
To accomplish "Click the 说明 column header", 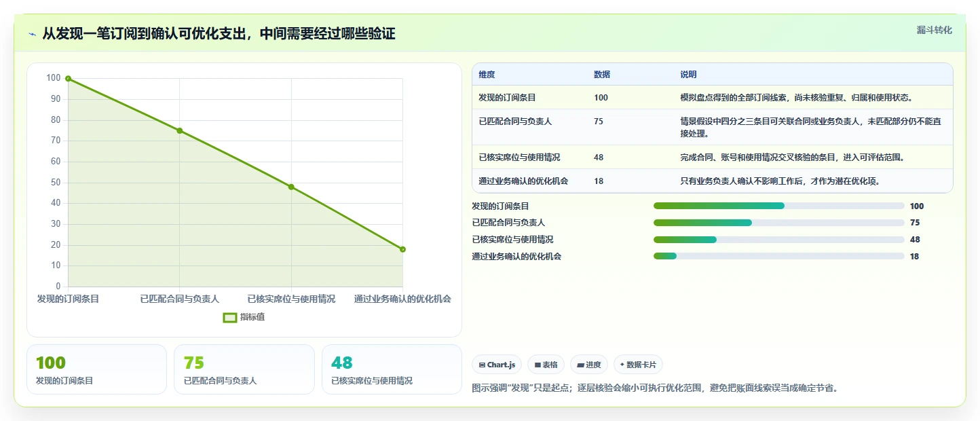I will 688,75.
